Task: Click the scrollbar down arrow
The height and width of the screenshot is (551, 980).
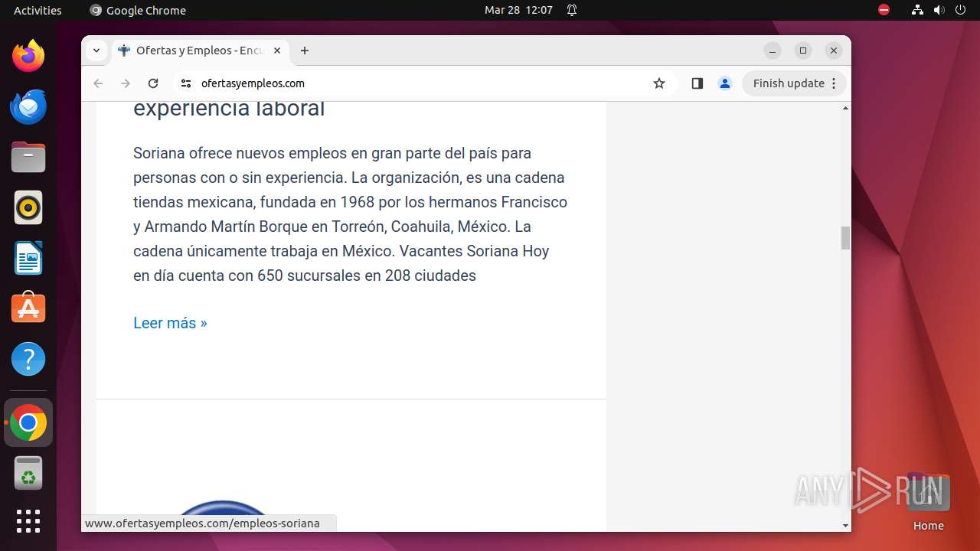Action: [845, 526]
